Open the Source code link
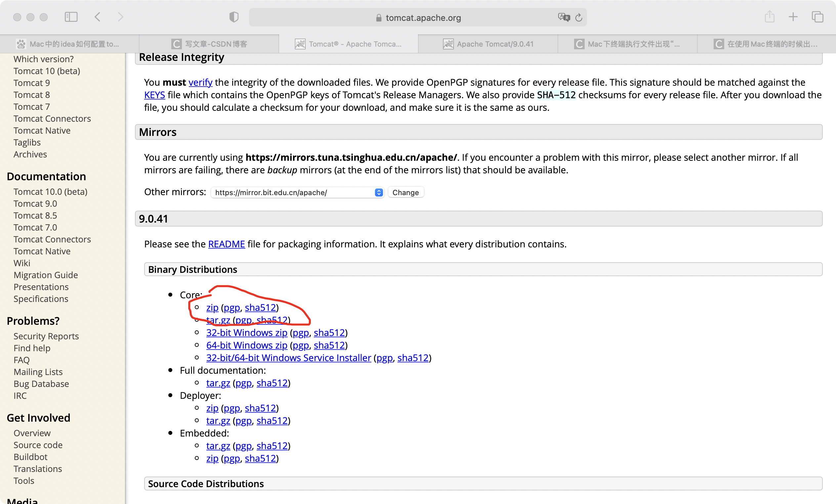The height and width of the screenshot is (504, 836). click(38, 445)
